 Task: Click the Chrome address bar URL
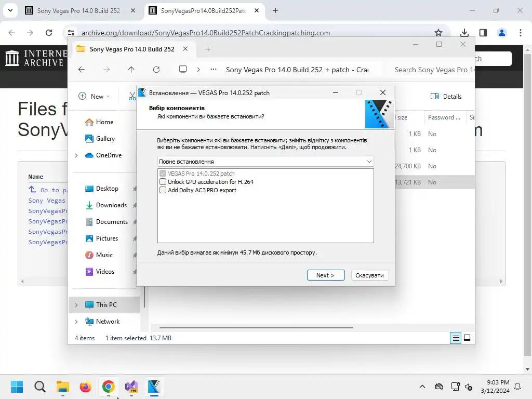point(206,33)
